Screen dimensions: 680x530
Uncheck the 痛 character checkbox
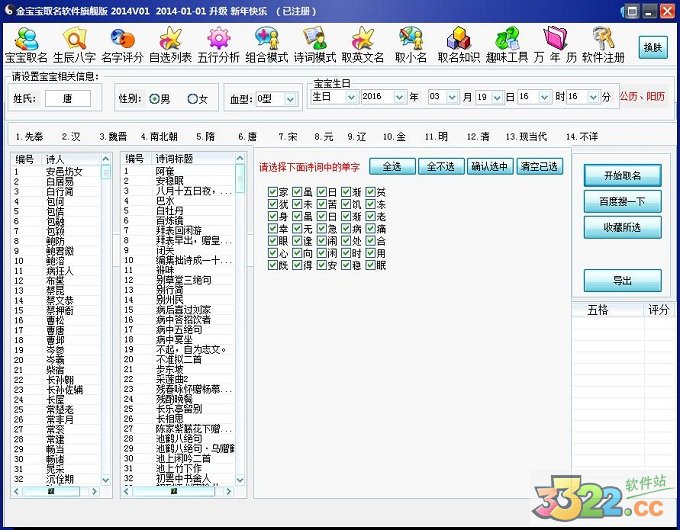pyautogui.click(x=370, y=228)
